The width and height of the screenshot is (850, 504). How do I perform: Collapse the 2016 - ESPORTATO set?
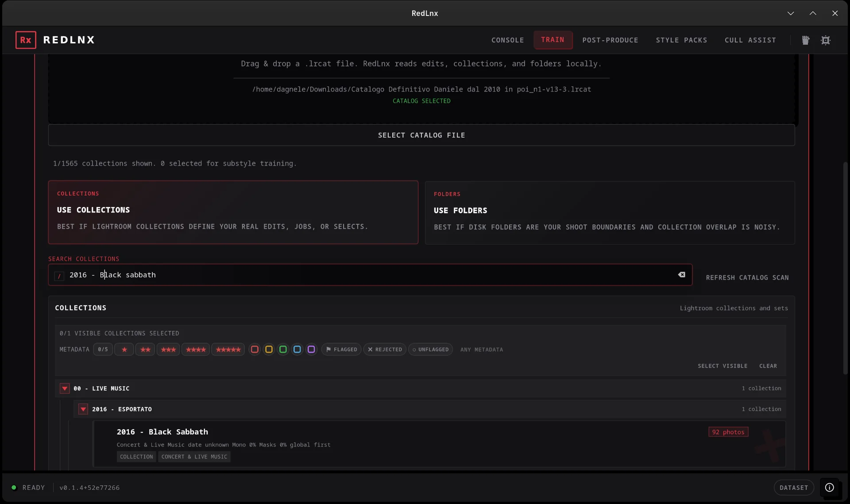(83, 409)
